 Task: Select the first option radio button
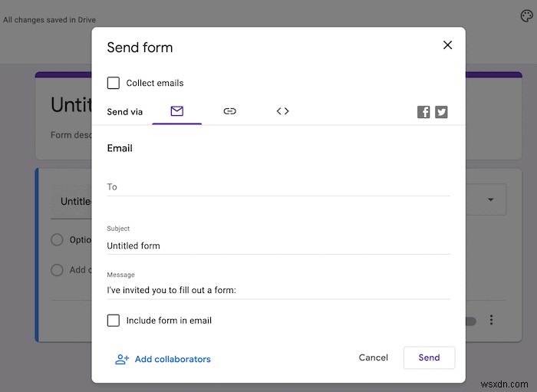[x=57, y=239]
